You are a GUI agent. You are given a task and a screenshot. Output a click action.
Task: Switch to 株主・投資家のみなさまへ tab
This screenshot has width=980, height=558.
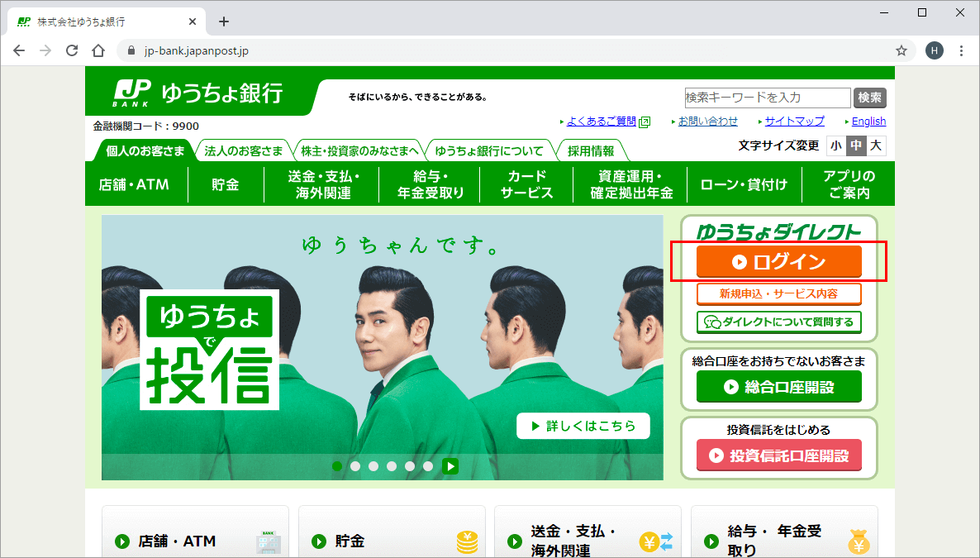359,150
